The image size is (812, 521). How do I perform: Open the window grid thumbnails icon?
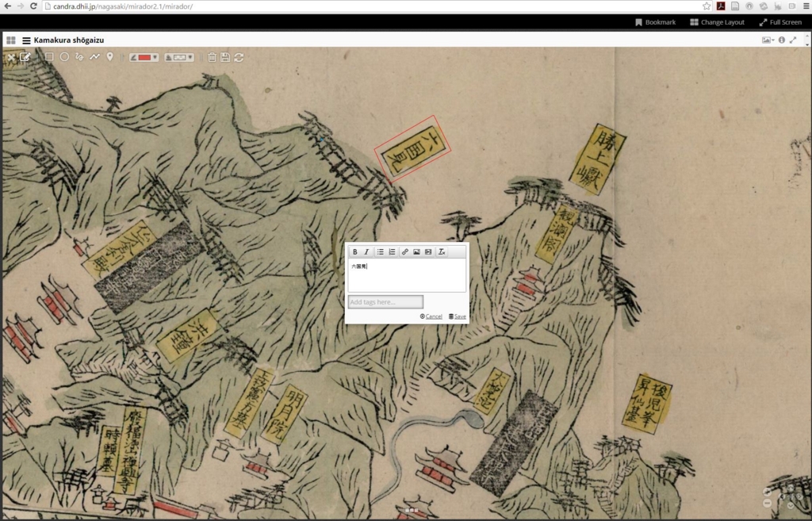pos(11,40)
